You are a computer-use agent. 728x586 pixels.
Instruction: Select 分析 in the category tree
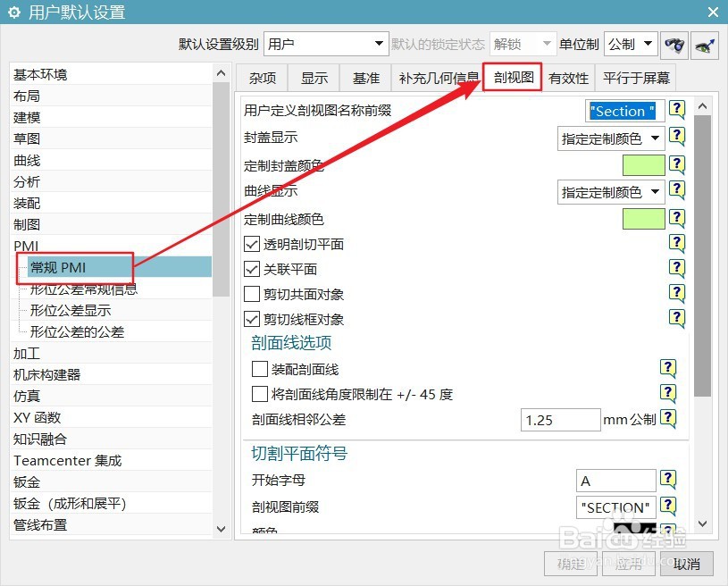[112, 181]
